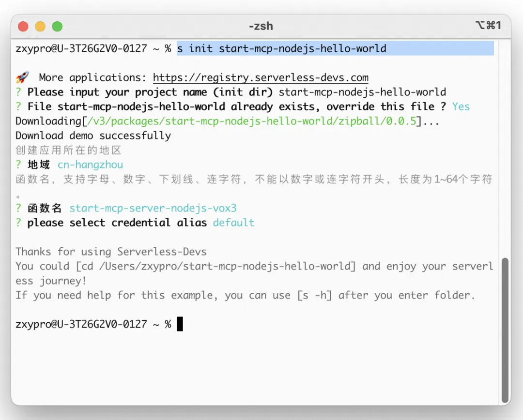The height and width of the screenshot is (420, 523).
Task: Click the 'start-mcp-server-nodejs-vox3' function name
Action: click(x=153, y=209)
